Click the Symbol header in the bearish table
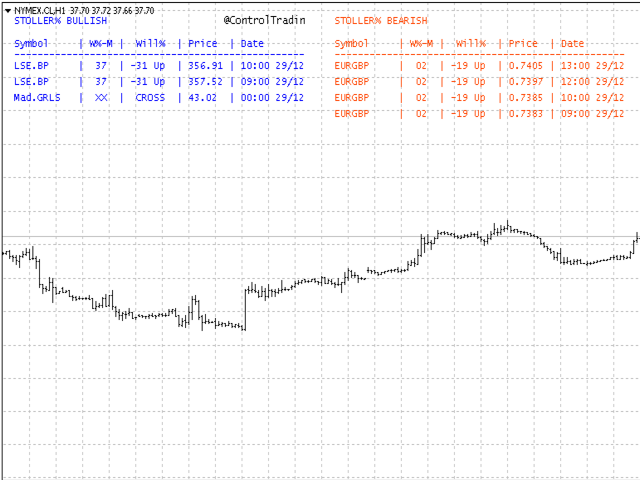640x480 pixels. point(351,44)
